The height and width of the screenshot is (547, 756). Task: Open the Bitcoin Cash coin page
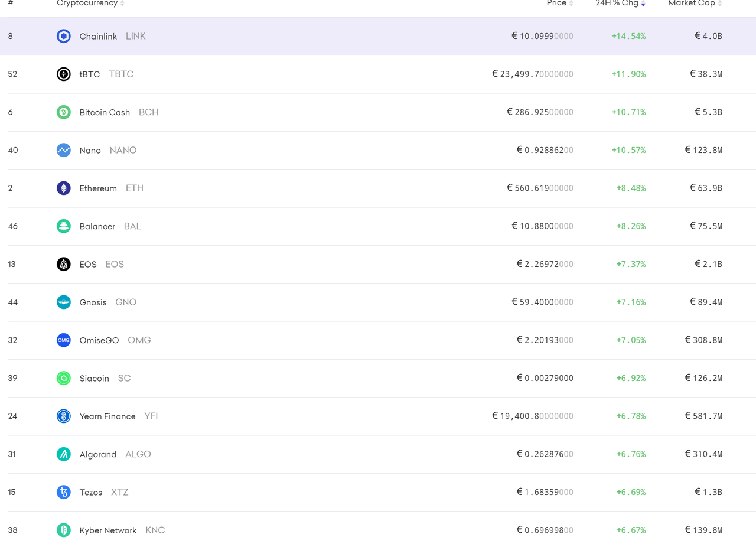pyautogui.click(x=105, y=112)
